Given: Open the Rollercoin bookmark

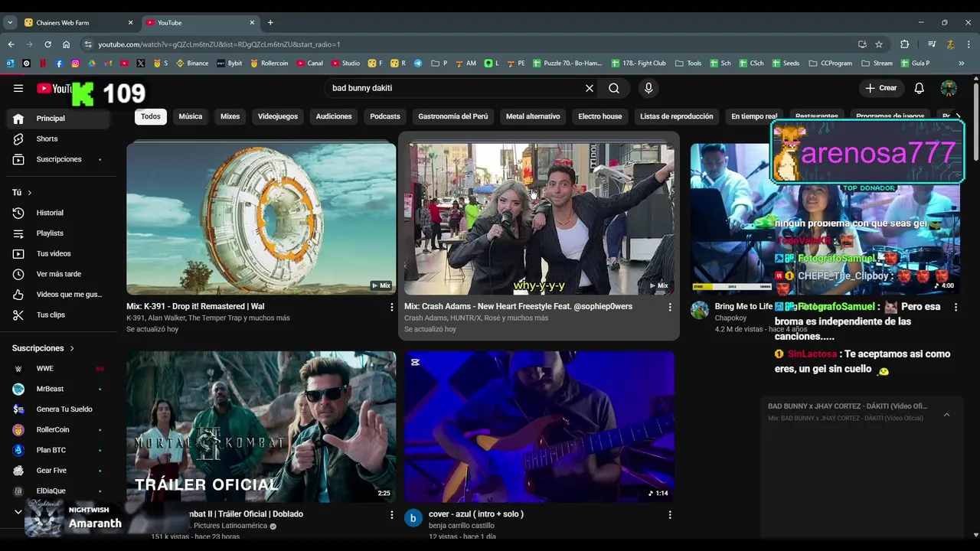Looking at the screenshot, I should pyautogui.click(x=269, y=64).
